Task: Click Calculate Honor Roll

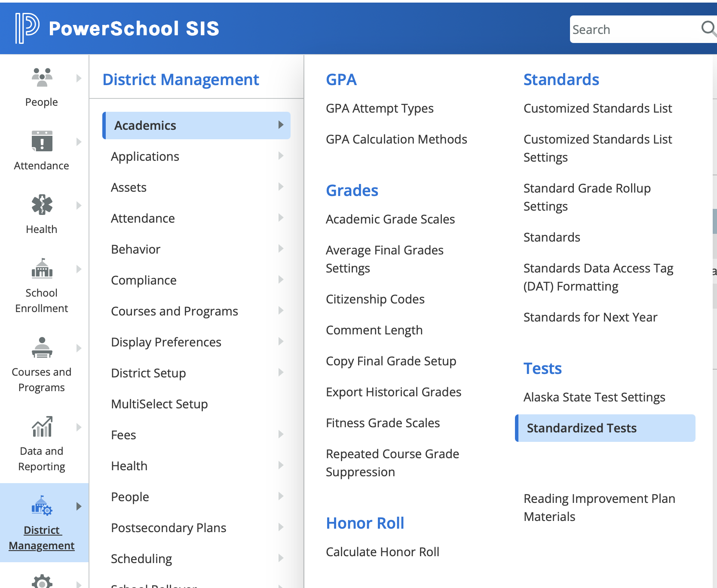Action: (x=383, y=551)
